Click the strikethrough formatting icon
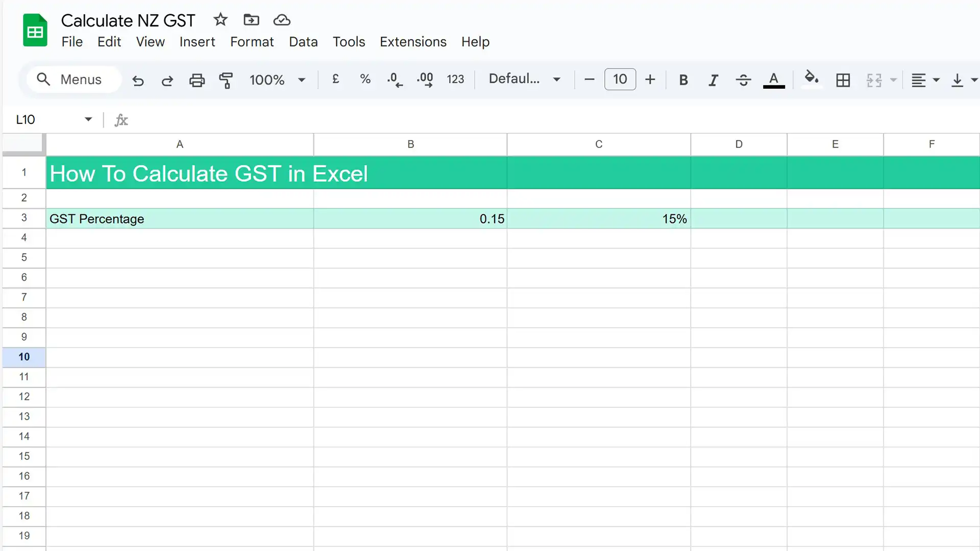This screenshot has width=980, height=551. [x=743, y=80]
